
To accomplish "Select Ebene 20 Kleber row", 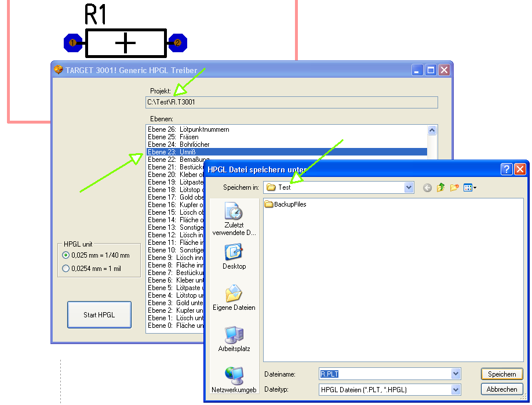I will point(175,174).
